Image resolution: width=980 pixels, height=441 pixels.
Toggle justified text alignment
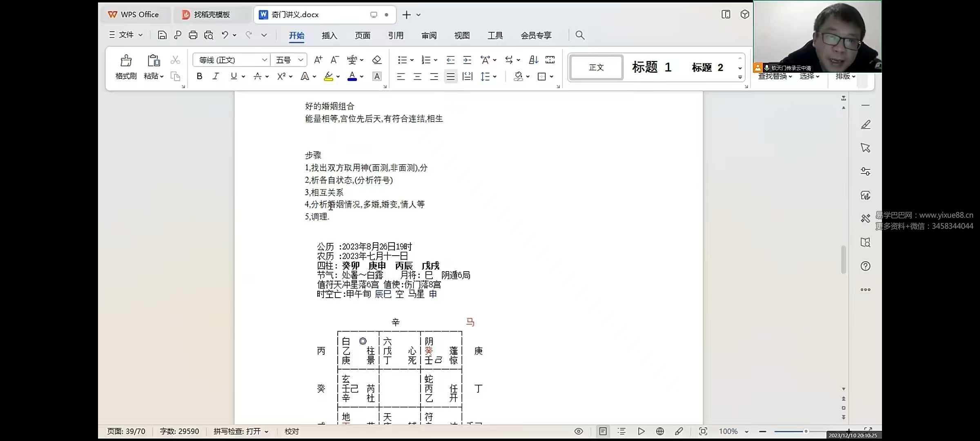[450, 76]
